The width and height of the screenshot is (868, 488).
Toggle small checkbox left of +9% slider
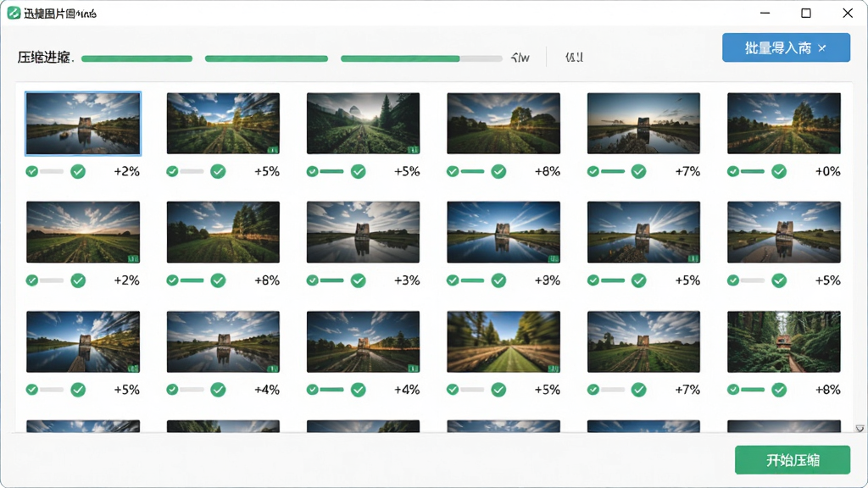[453, 280]
